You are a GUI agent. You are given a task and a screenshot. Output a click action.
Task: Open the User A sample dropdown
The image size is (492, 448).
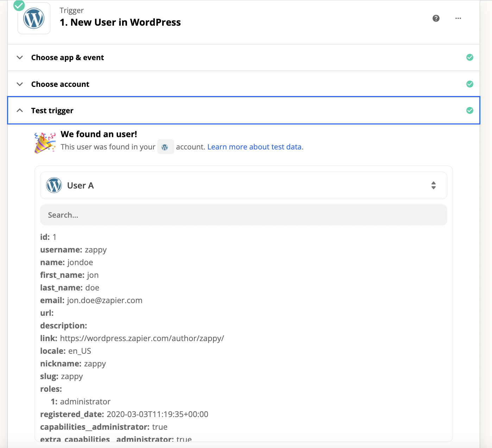pos(244,185)
